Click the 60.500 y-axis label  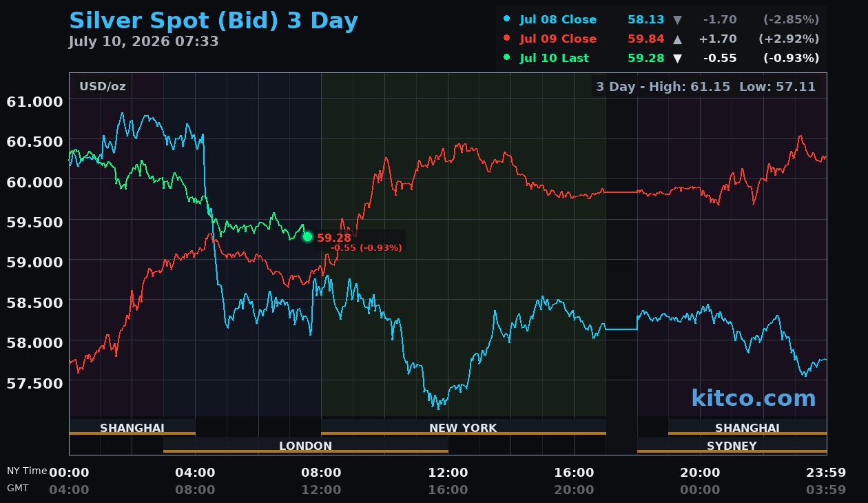click(x=34, y=141)
